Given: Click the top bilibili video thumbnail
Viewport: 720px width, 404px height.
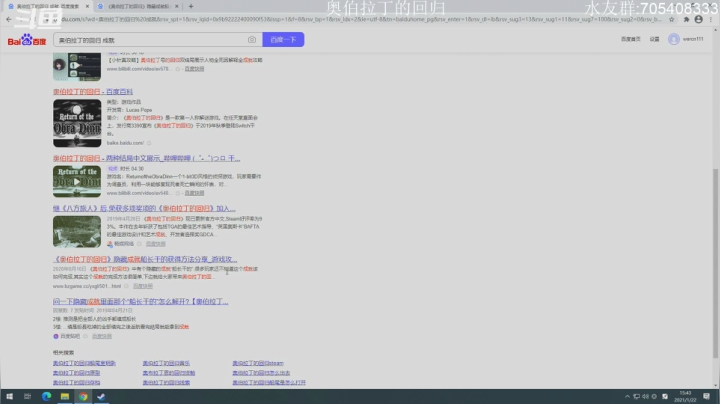Looking at the screenshot, I should pyautogui.click(x=77, y=67).
